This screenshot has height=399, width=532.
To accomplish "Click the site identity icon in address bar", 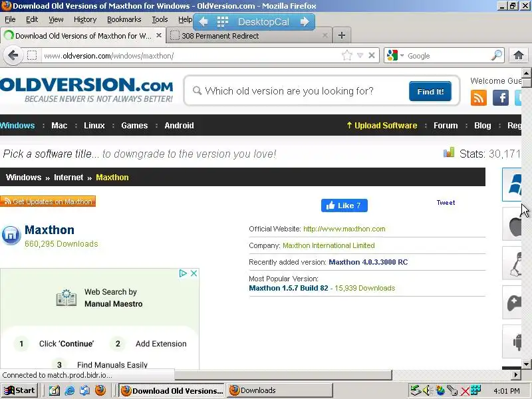I will tap(32, 55).
